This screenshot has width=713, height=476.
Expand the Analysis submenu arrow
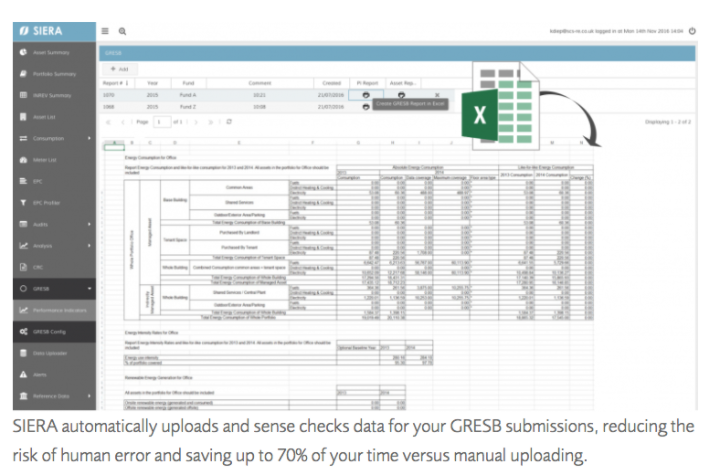89,246
